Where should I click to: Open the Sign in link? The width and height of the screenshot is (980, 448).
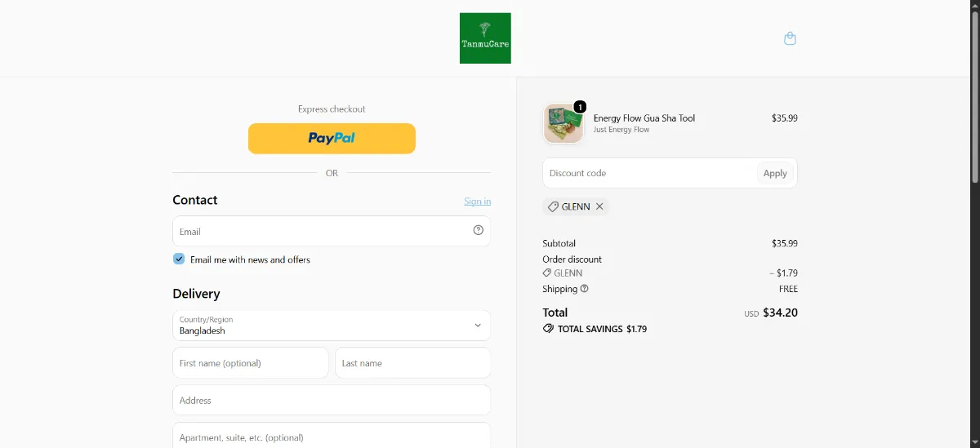click(478, 202)
